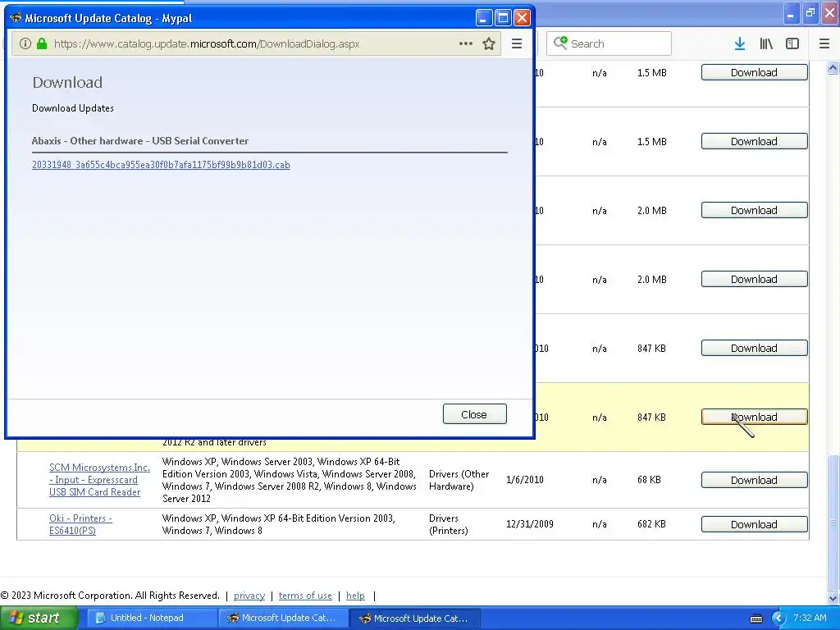Click the Mypal icon in the dialog title bar

16,18
